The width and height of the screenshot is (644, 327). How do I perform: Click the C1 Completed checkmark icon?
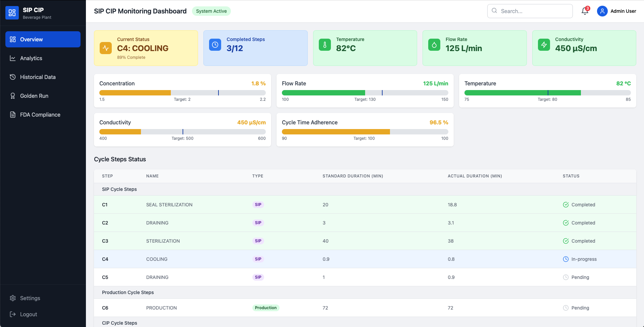[x=565, y=205]
